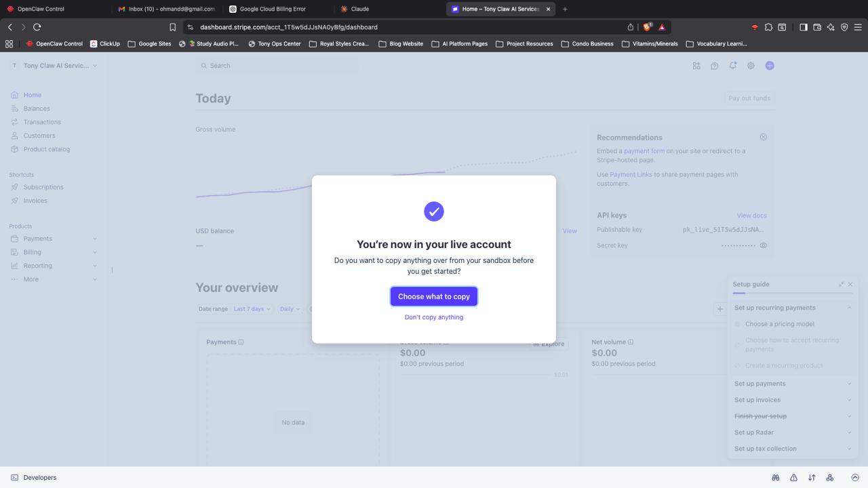Click Don't copy anything link

coord(434,317)
